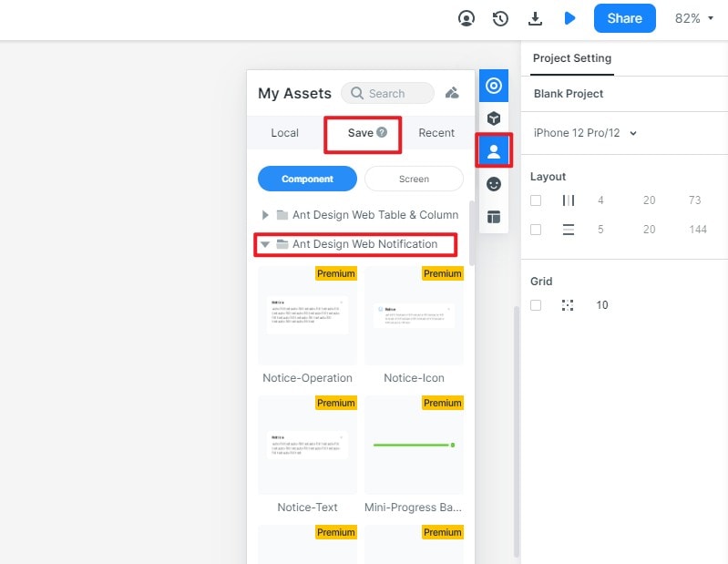Click the Ant Design Web Notification label
Image resolution: width=728 pixels, height=564 pixels.
pos(365,244)
